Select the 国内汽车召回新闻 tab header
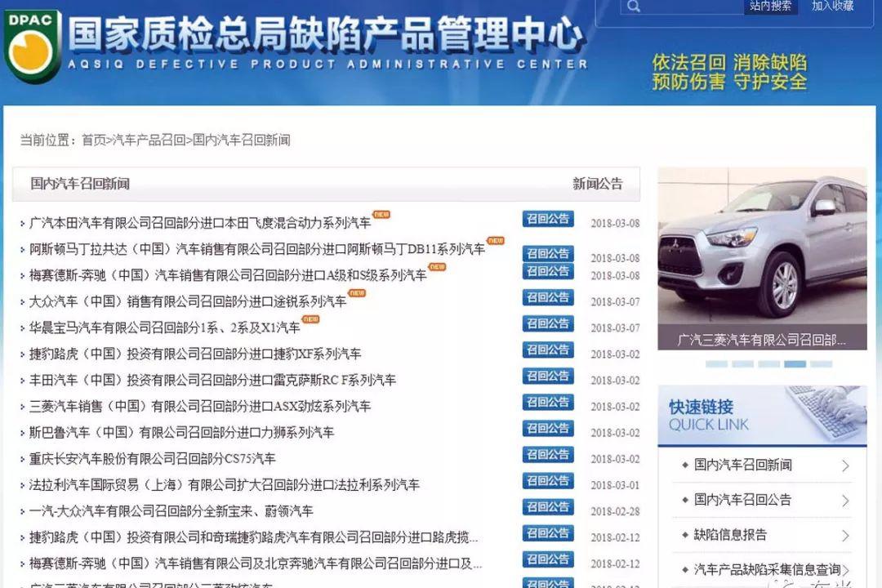882x588 pixels. 80,184
